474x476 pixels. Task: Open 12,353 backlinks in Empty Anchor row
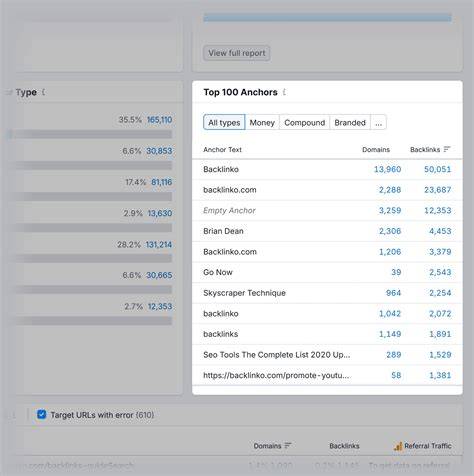tap(437, 211)
